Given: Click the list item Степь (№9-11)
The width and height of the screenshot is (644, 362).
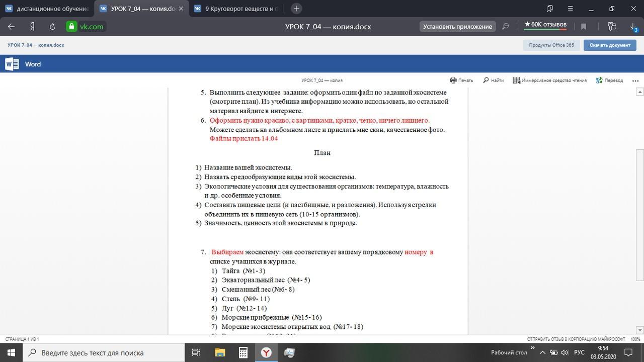Looking at the screenshot, I should click(x=246, y=299).
